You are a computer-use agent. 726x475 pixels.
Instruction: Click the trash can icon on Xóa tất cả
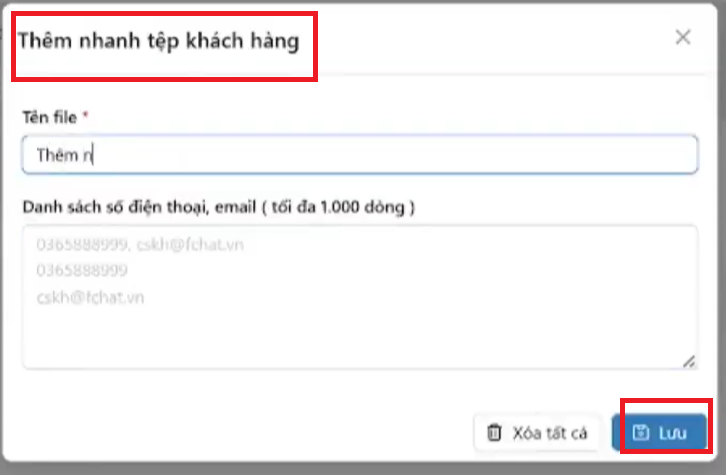494,433
